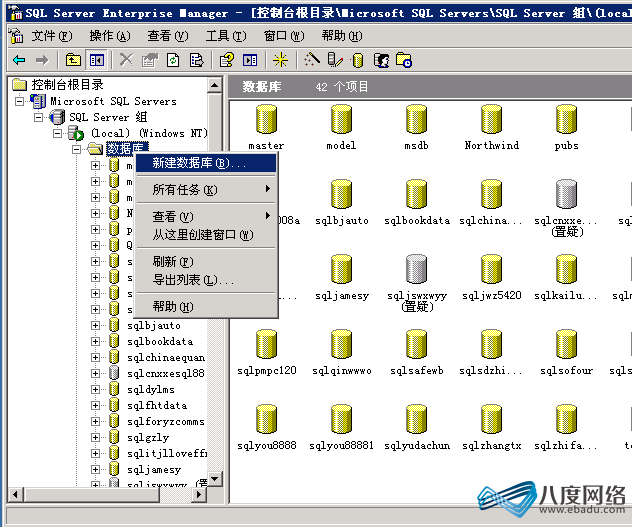Expand the sqldylms tree node
632x527 pixels.
click(x=96, y=390)
